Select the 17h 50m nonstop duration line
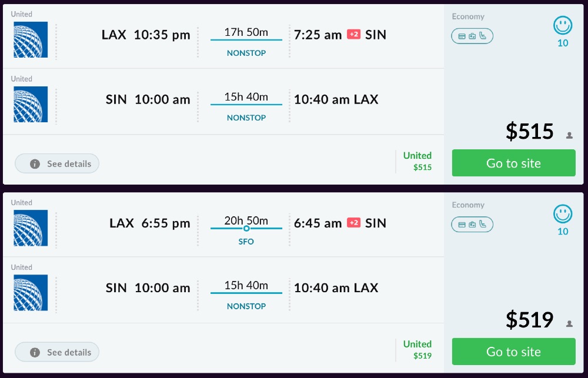 [246, 40]
